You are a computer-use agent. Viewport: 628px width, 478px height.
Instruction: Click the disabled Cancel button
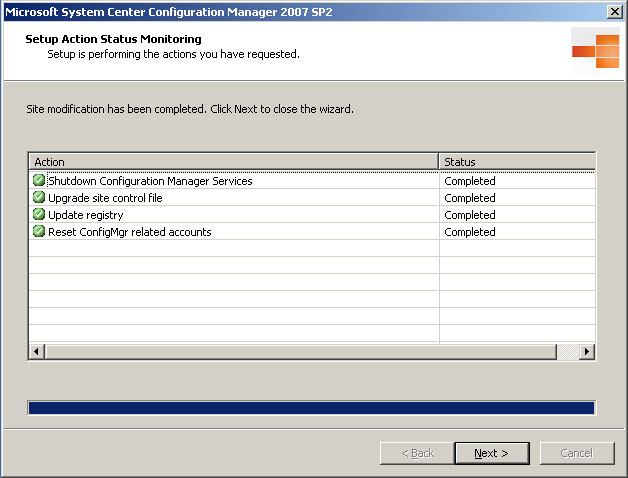[x=577, y=453]
